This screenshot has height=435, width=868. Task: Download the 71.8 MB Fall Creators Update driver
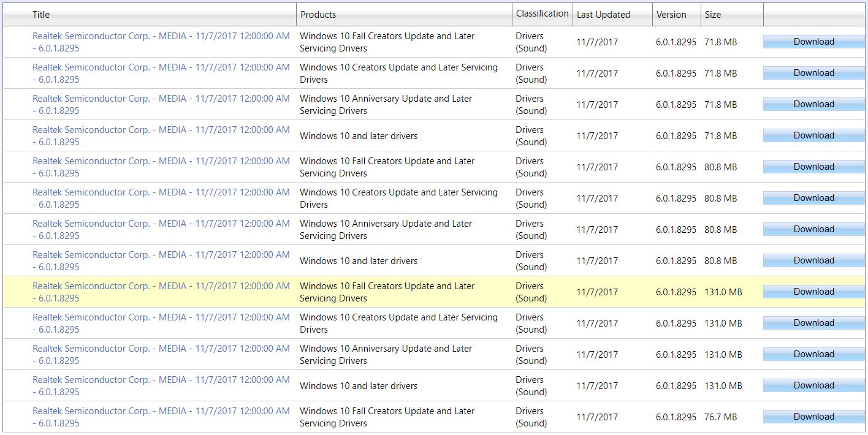pos(813,42)
